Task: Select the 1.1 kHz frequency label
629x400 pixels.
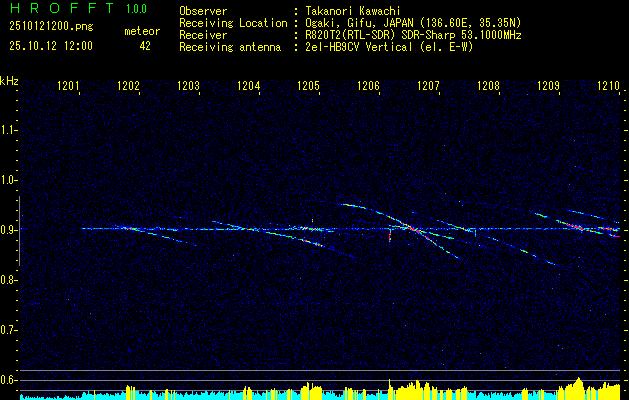Action: pyautogui.click(x=8, y=130)
